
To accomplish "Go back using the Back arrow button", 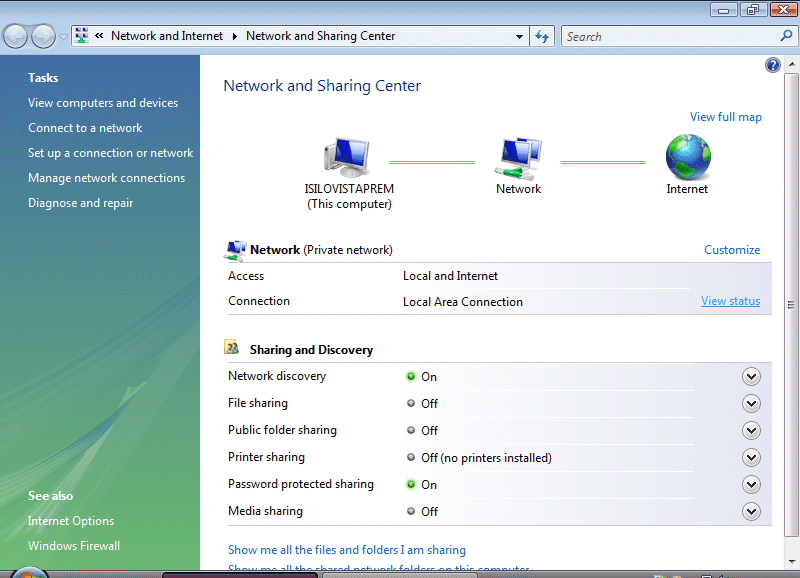I will pos(16,37).
